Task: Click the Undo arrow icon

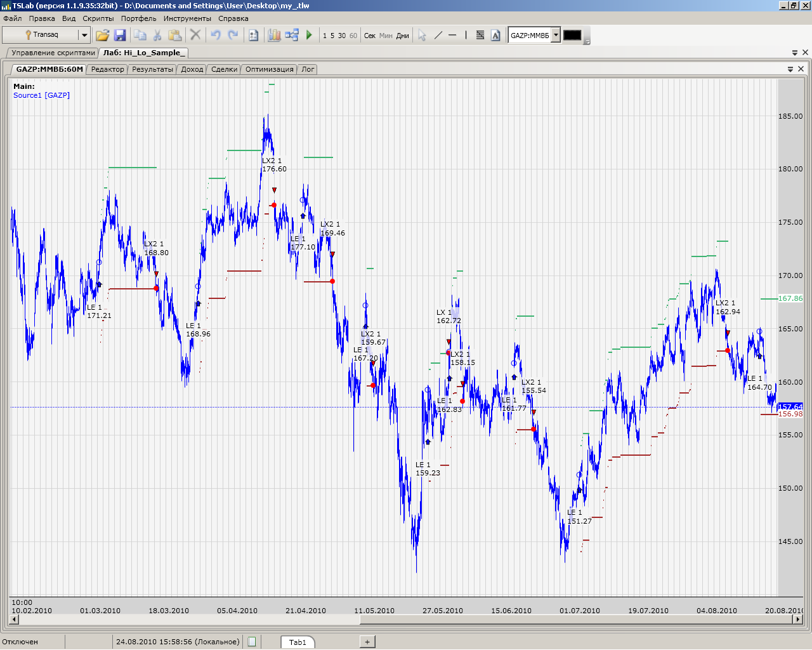Action: (x=216, y=35)
